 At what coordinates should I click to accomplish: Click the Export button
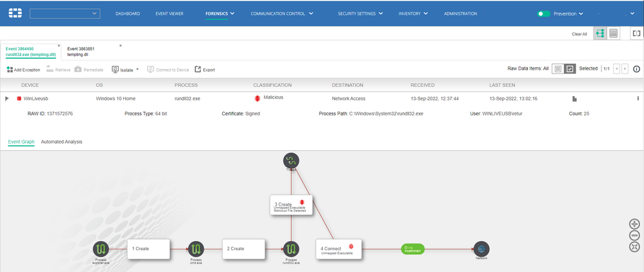(x=205, y=70)
